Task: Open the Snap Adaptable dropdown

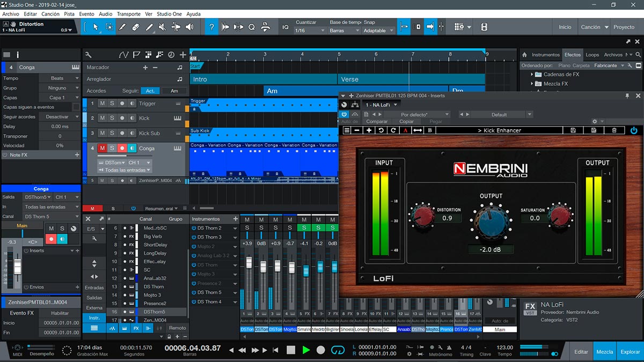Action: [379, 31]
